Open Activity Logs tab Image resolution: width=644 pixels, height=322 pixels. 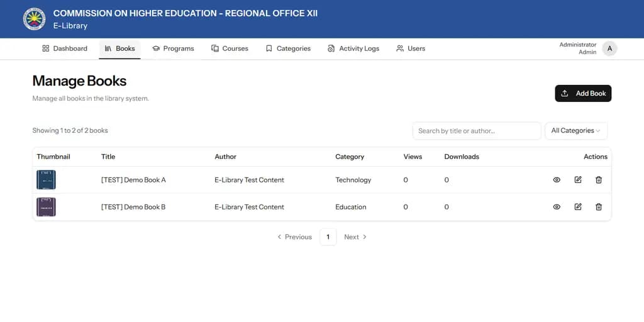[353, 48]
